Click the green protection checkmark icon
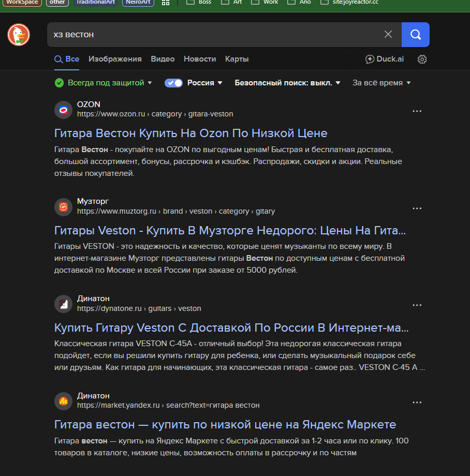 coord(59,83)
